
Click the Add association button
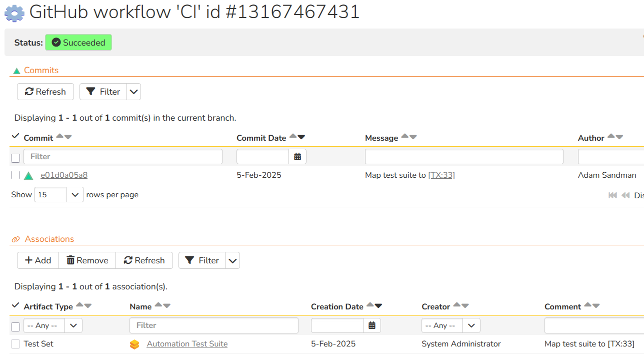pyautogui.click(x=38, y=260)
